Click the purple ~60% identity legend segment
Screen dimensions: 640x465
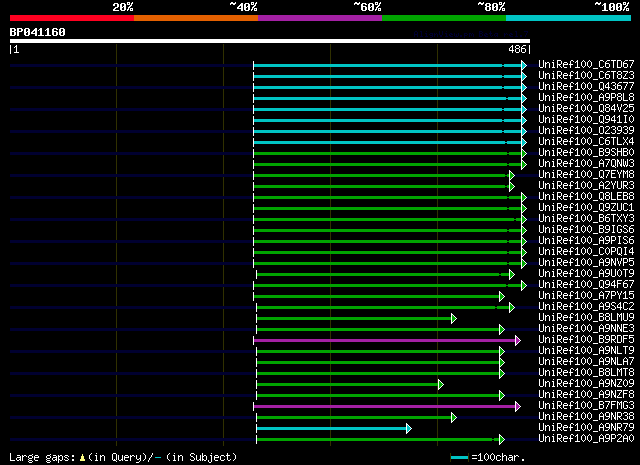(320, 18)
